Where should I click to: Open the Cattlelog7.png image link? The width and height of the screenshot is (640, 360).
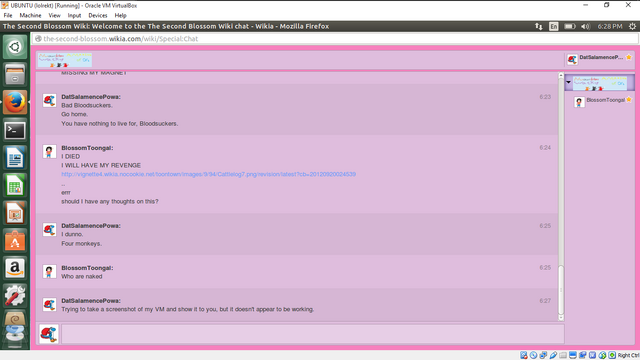pyautogui.click(x=209, y=174)
